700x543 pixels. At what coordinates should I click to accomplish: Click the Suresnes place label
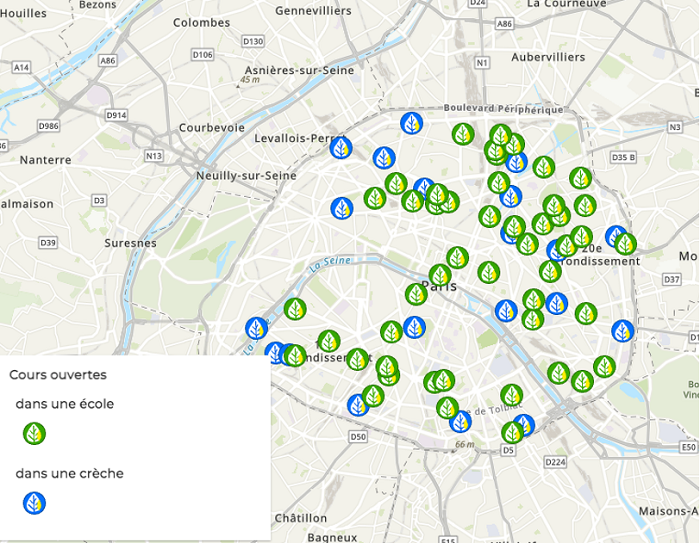130,243
